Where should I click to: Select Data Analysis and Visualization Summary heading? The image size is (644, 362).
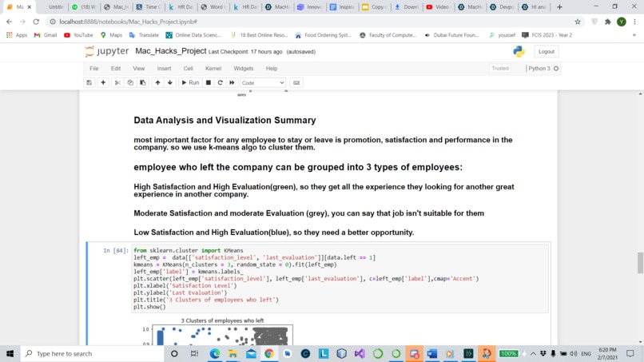[225, 121]
